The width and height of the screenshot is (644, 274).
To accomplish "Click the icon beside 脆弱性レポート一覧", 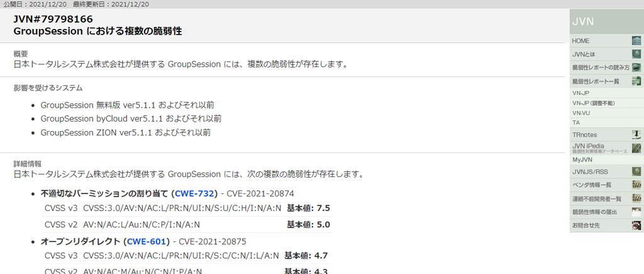I will click(x=636, y=81).
